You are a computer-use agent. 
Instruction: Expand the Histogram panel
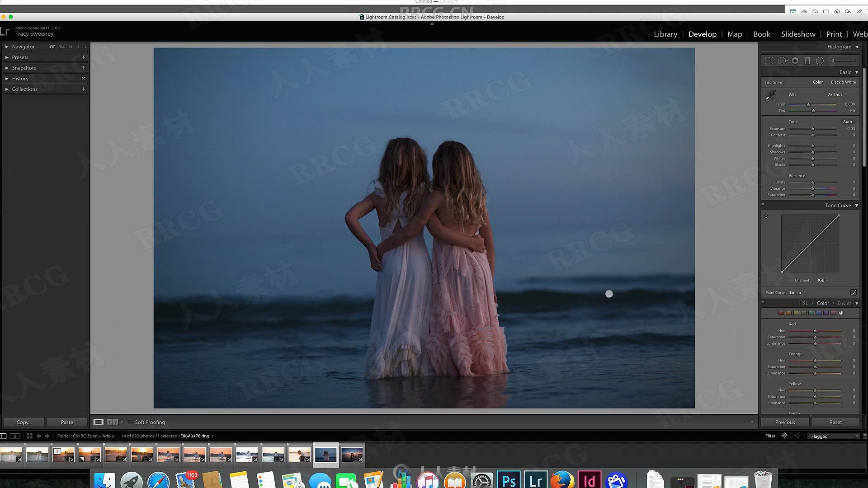point(857,47)
